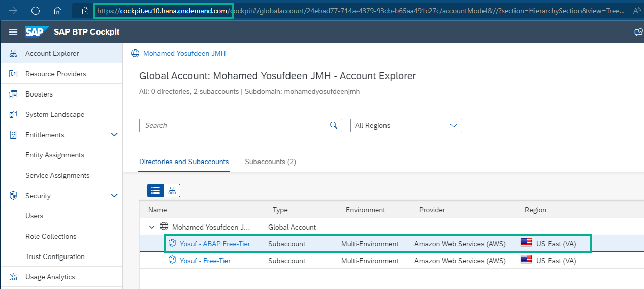Open the feedback chat icon in header
Image resolution: width=644 pixels, height=289 pixels.
pyautogui.click(x=638, y=32)
